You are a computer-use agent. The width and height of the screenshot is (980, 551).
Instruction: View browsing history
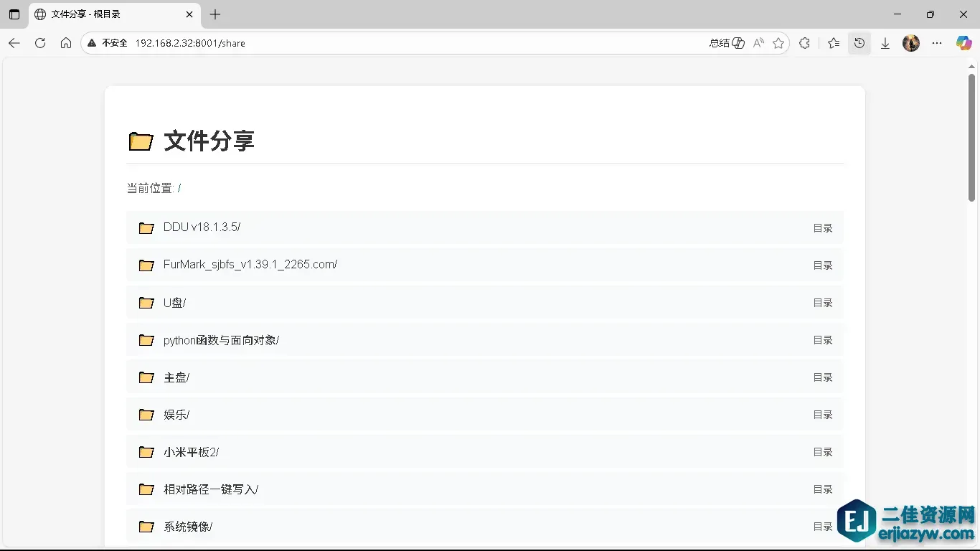859,43
